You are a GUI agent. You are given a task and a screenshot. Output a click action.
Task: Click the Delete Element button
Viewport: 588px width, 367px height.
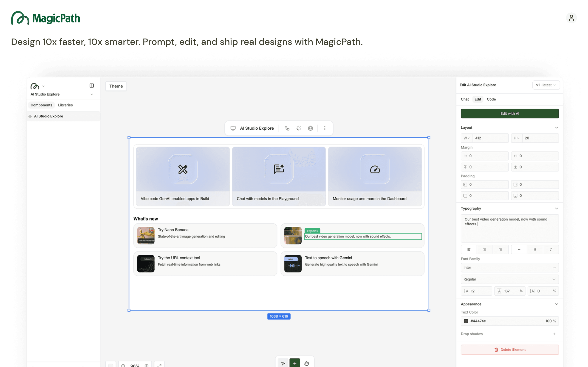[509, 350]
